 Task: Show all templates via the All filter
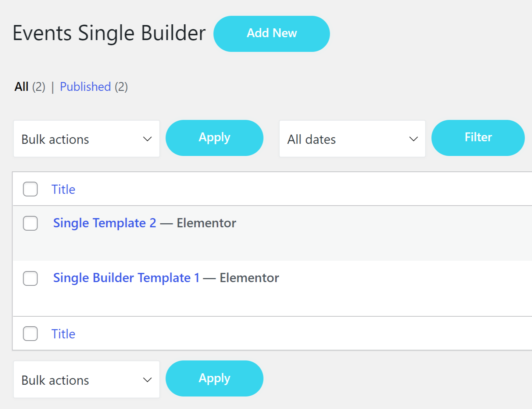(x=22, y=87)
